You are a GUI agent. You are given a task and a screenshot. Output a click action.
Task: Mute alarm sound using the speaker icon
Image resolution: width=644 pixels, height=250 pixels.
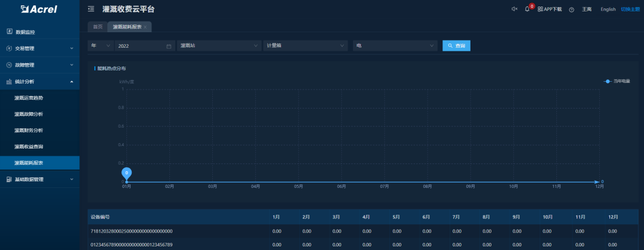[x=514, y=9]
